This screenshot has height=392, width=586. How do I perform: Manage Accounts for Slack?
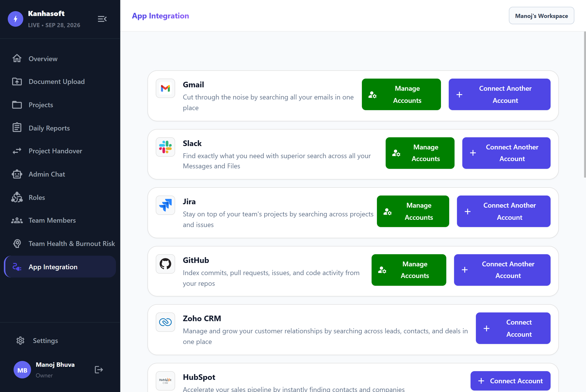420,153
